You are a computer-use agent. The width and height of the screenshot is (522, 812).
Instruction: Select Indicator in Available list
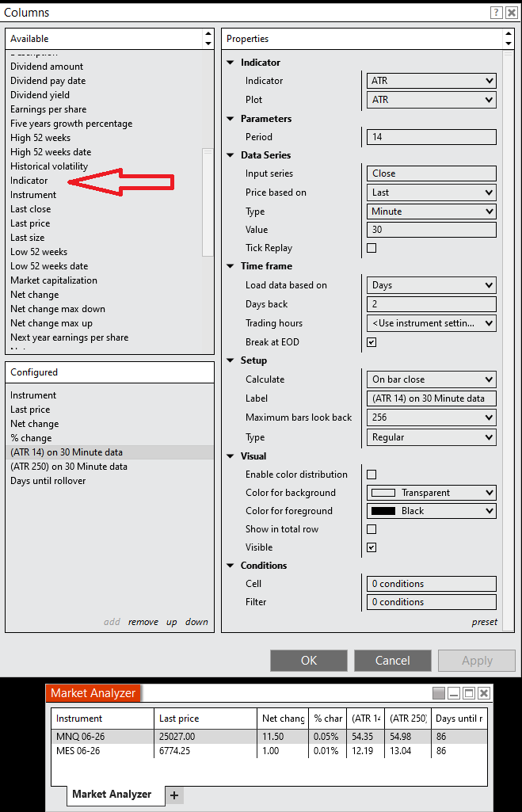pyautogui.click(x=29, y=181)
